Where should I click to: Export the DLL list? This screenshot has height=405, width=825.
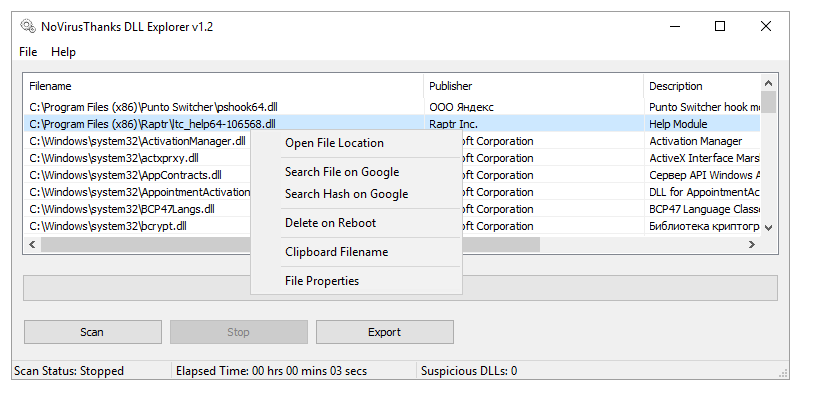pos(385,332)
